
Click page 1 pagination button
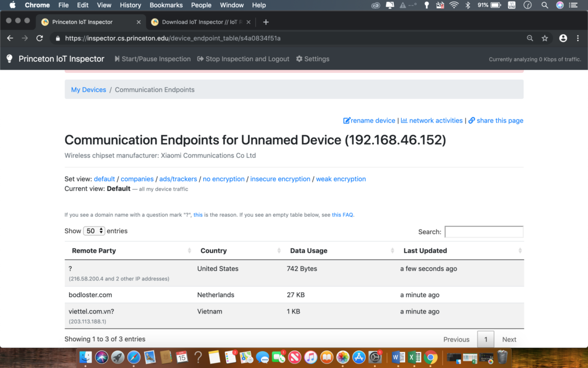pyautogui.click(x=486, y=339)
